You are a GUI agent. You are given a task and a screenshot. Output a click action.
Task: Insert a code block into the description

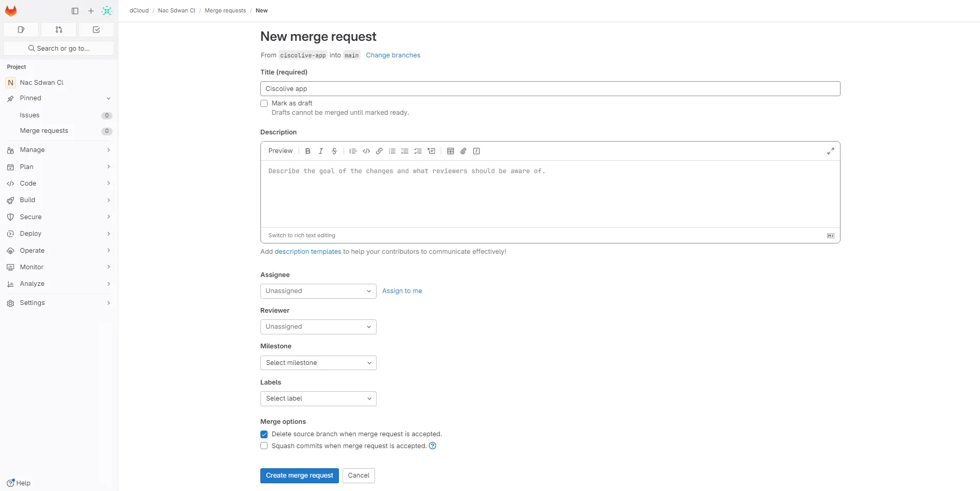point(366,151)
